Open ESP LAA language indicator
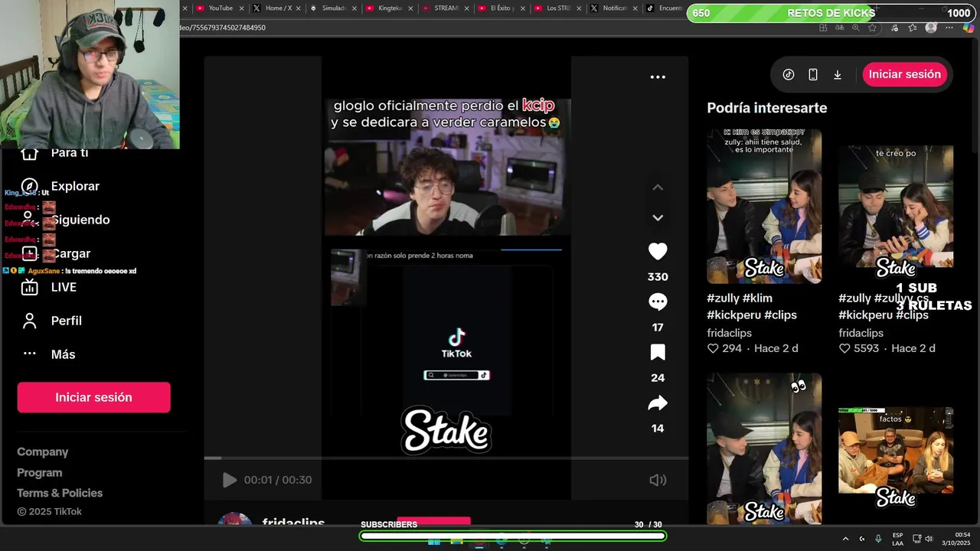Image resolution: width=980 pixels, height=551 pixels. [x=897, y=539]
